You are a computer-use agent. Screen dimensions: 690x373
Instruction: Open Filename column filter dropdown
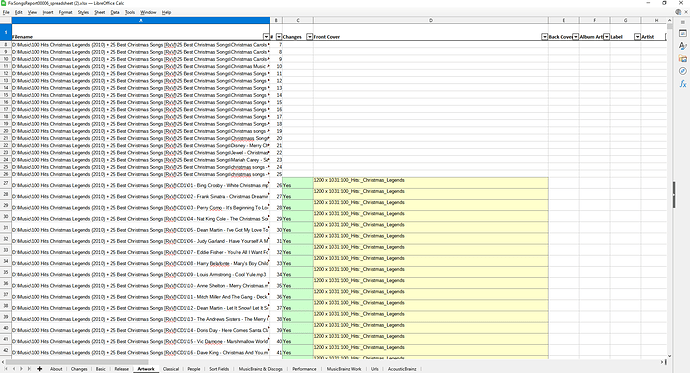(266, 37)
